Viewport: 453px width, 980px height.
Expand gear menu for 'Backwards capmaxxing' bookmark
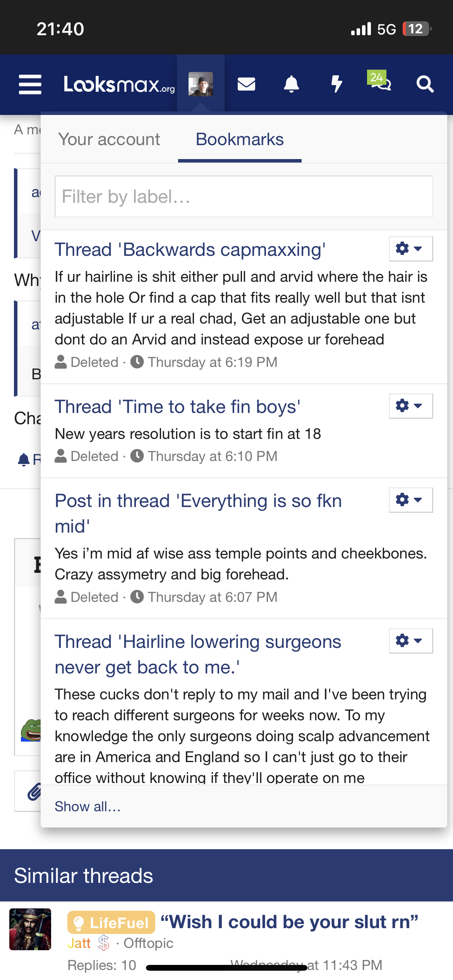pos(411,249)
